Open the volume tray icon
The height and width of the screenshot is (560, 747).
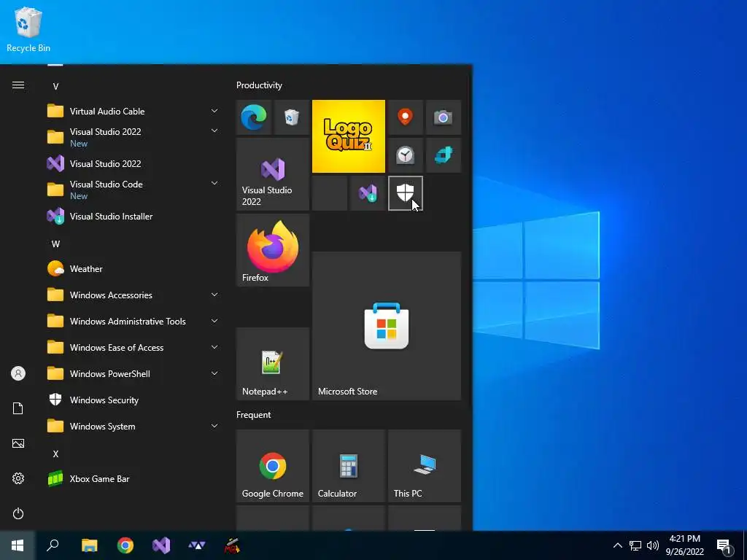[x=653, y=545]
